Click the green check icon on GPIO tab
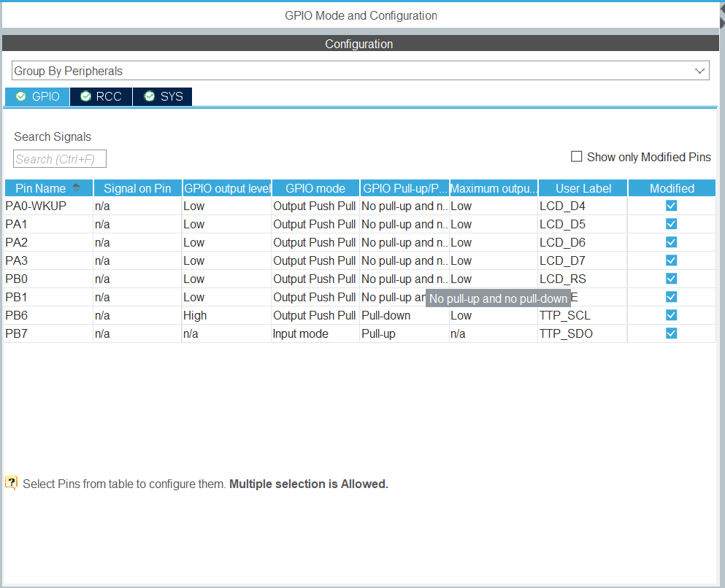725x588 pixels. pyautogui.click(x=20, y=96)
